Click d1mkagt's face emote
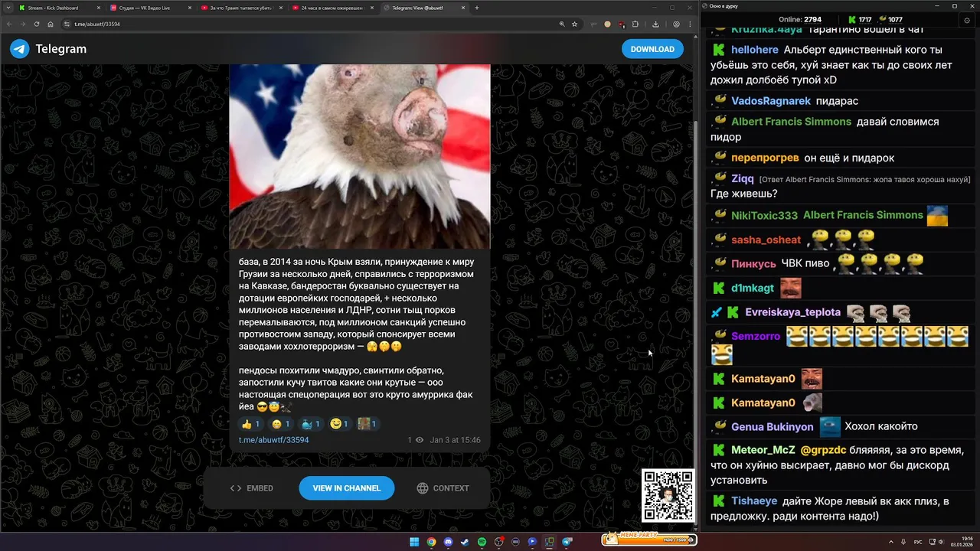Image resolution: width=980 pixels, height=551 pixels. click(x=790, y=289)
